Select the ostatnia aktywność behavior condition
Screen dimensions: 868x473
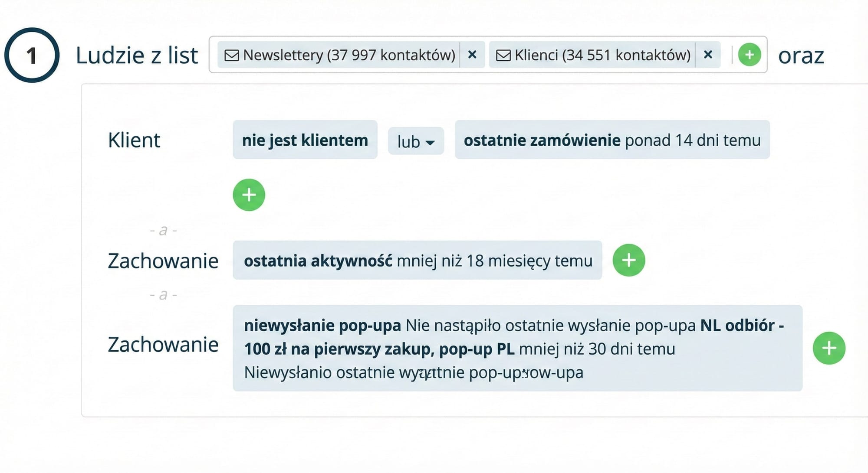418,260
